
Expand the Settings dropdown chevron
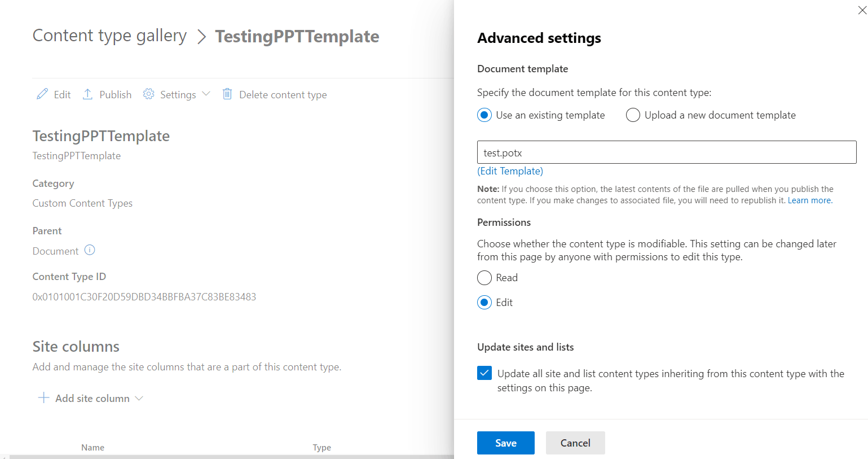[x=206, y=94]
